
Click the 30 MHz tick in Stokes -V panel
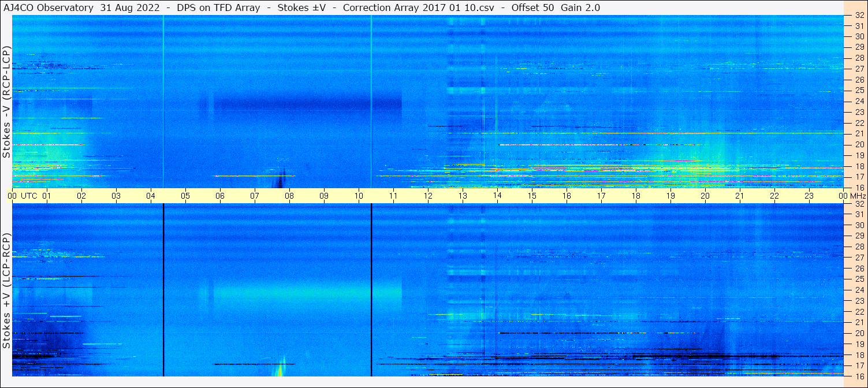click(x=859, y=36)
